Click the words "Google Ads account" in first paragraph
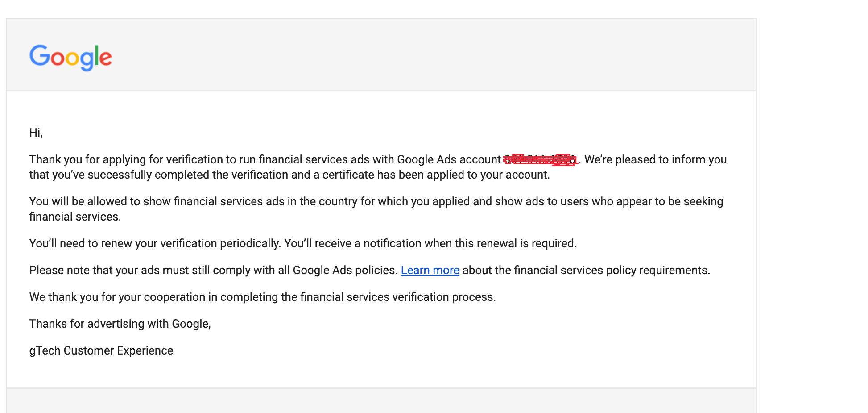 (449, 159)
